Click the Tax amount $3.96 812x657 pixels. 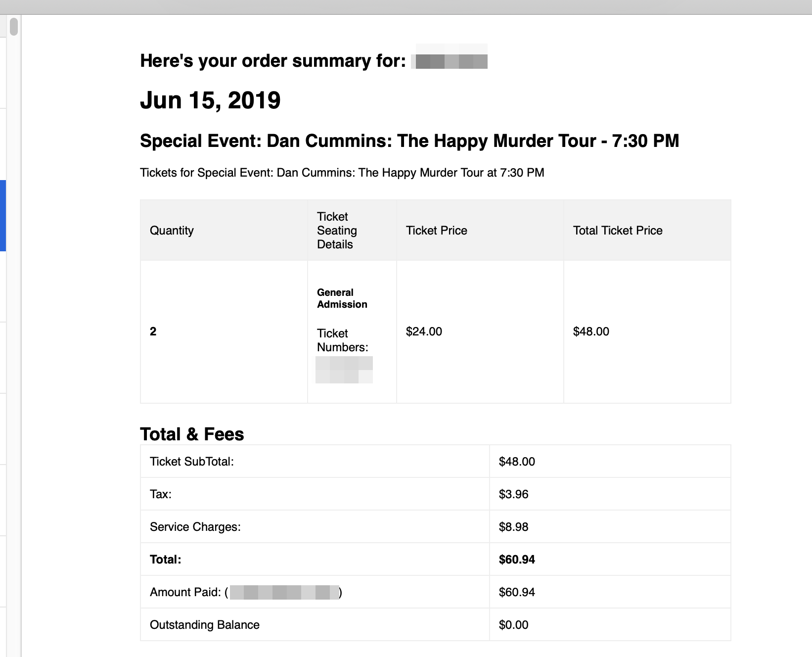513,494
